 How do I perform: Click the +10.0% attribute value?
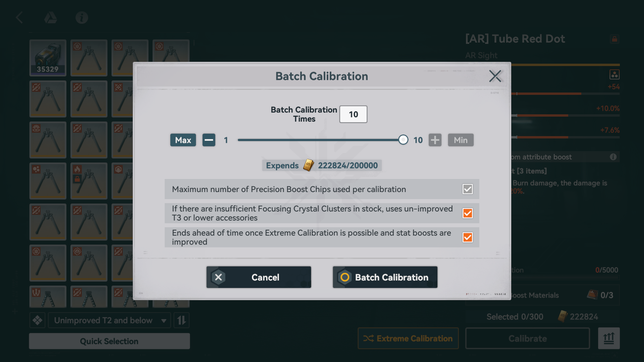tap(608, 109)
